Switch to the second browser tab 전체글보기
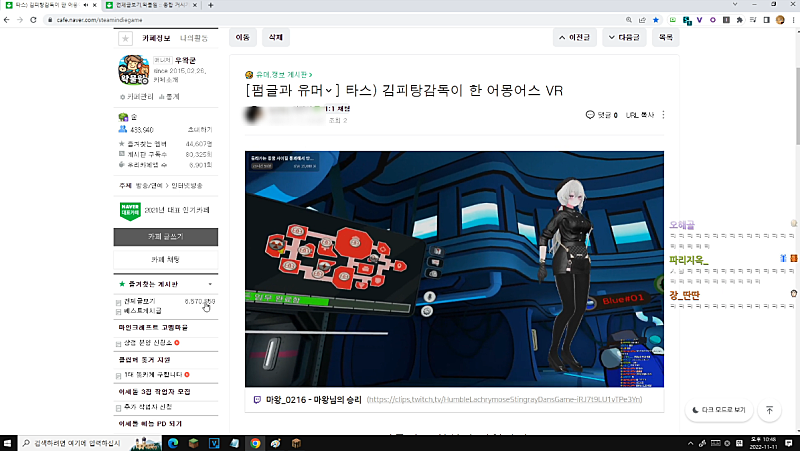The width and height of the screenshot is (800, 451). 151,5
